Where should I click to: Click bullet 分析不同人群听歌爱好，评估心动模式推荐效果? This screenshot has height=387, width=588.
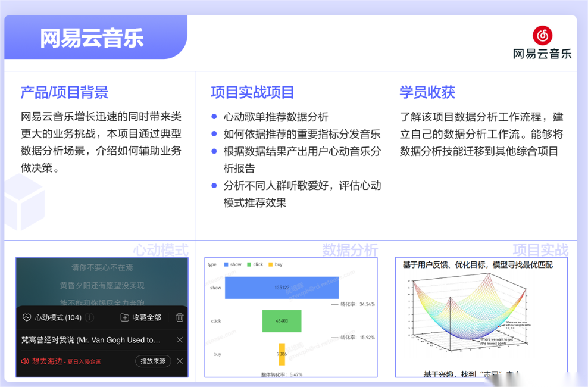point(302,194)
